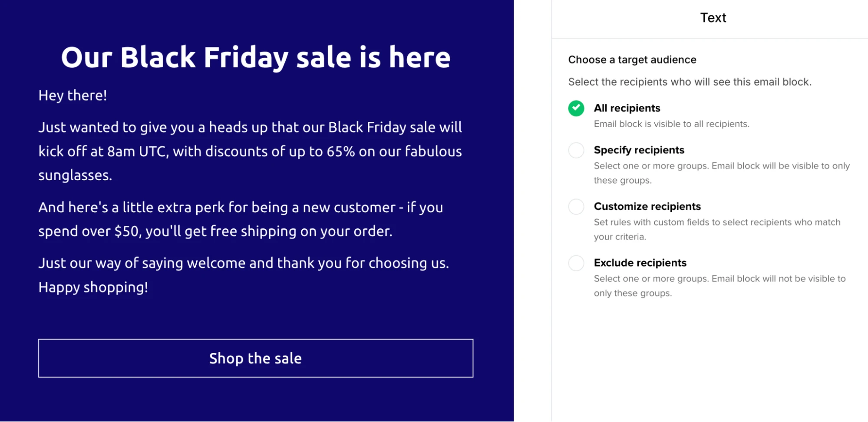Screen dimensions: 868x422
Task: Click the Black Friday sale headline
Action: coord(255,57)
